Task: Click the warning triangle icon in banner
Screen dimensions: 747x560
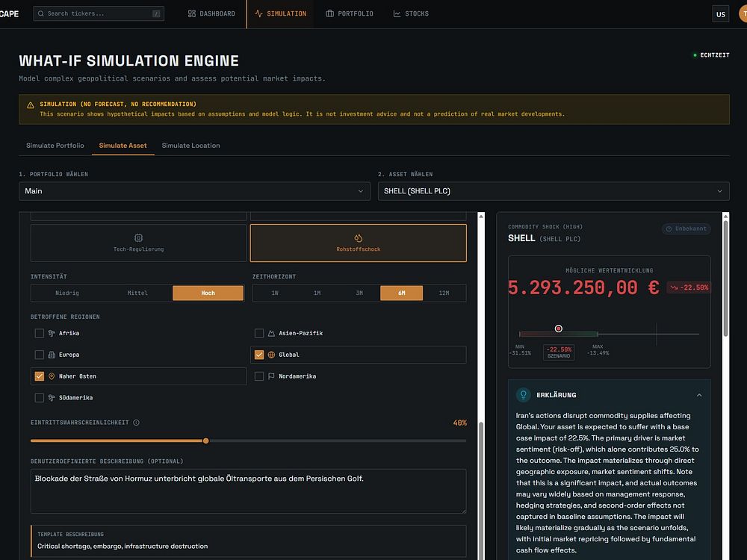Action: pyautogui.click(x=31, y=105)
